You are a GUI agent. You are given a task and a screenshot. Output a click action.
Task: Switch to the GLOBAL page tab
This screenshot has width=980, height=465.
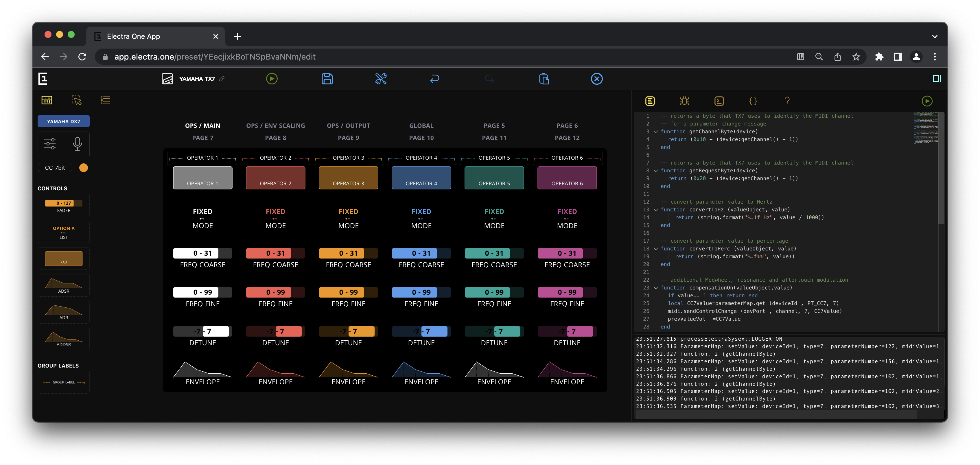[x=421, y=126]
